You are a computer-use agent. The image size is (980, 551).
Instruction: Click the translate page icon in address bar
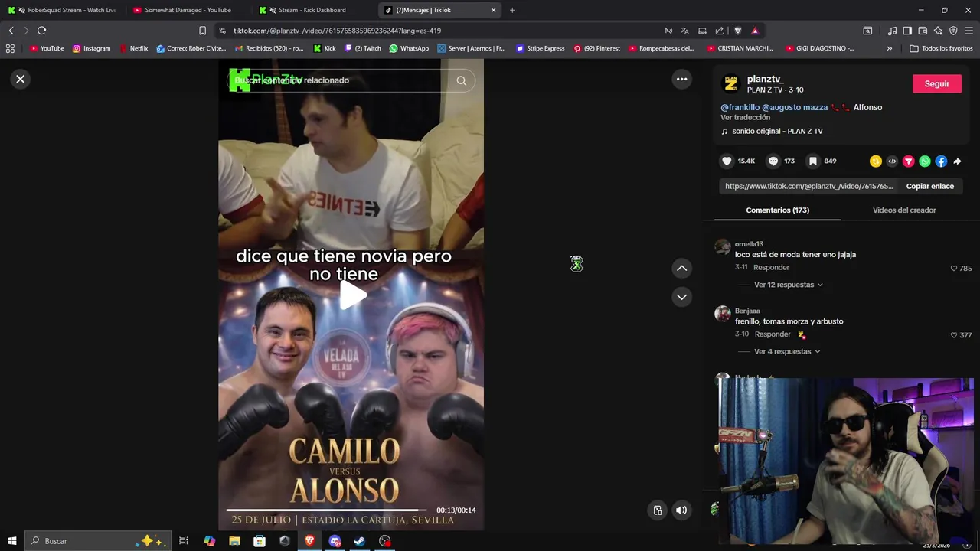coord(684,31)
